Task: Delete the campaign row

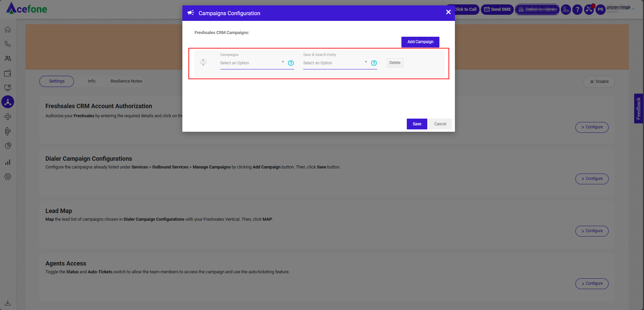Action: 395,63
